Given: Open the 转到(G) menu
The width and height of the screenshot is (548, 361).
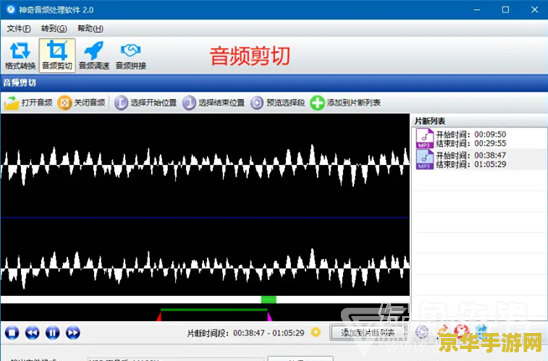Looking at the screenshot, I should point(54,29).
